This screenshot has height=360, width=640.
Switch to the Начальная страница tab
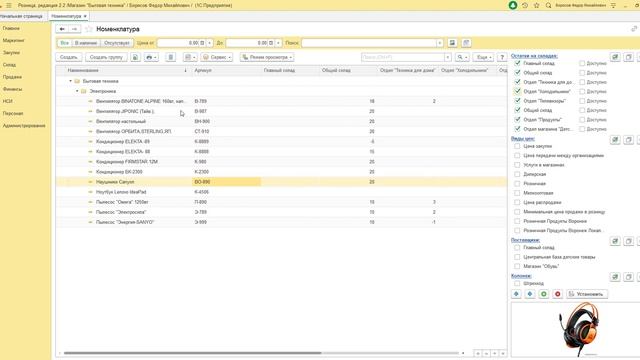(x=20, y=16)
